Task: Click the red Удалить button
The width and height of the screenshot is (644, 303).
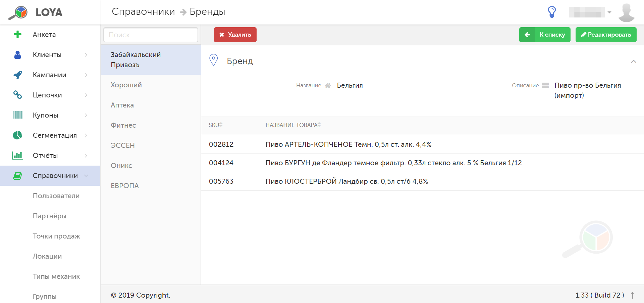Action: click(x=235, y=35)
